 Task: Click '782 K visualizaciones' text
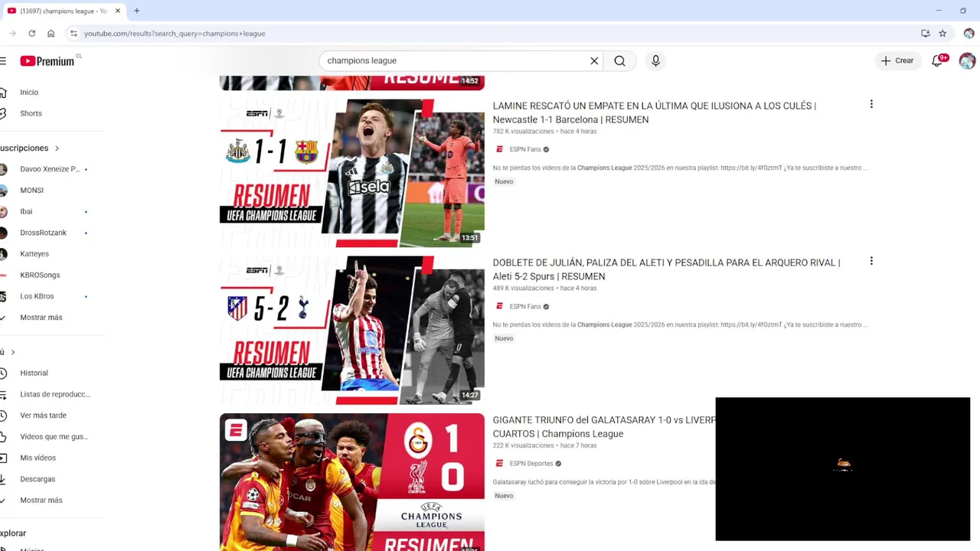point(523,132)
